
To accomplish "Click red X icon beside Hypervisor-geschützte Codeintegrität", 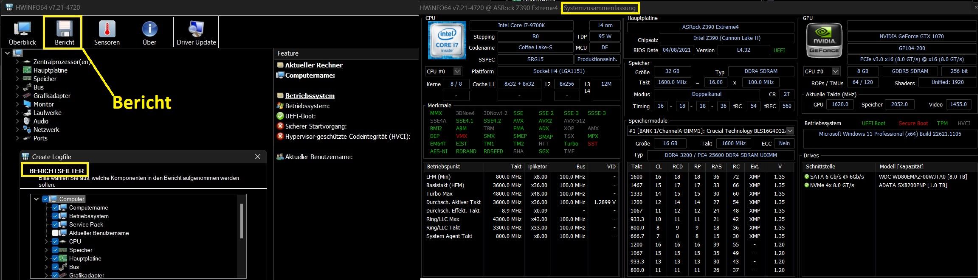I will [280, 136].
